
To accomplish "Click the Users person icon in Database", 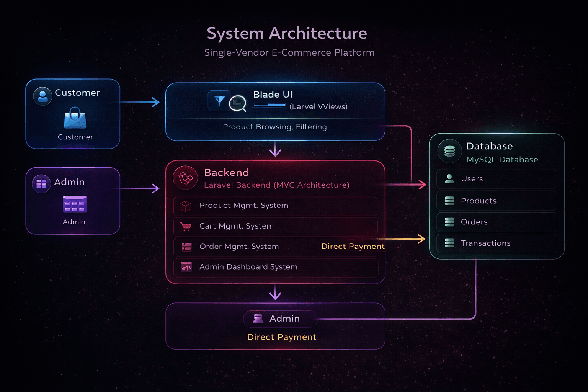I will click(449, 179).
